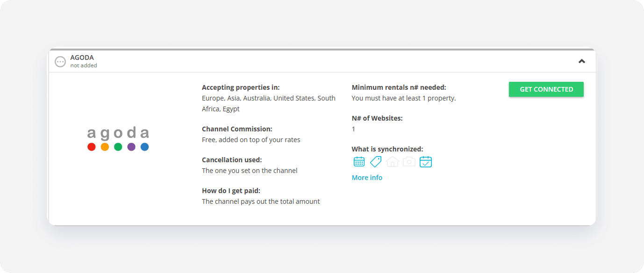Click the Agoda logo image
The width and height of the screenshot is (644, 273).
click(118, 139)
